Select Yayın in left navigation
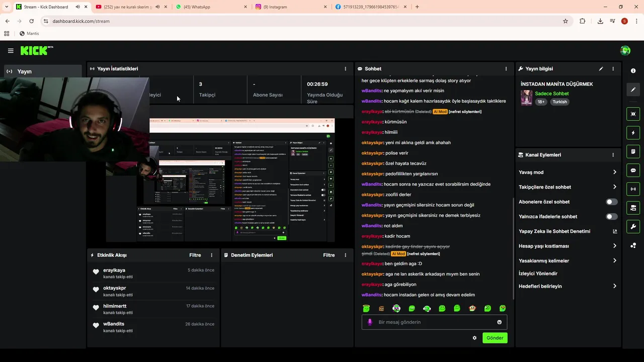The height and width of the screenshot is (362, 644). coord(43,71)
